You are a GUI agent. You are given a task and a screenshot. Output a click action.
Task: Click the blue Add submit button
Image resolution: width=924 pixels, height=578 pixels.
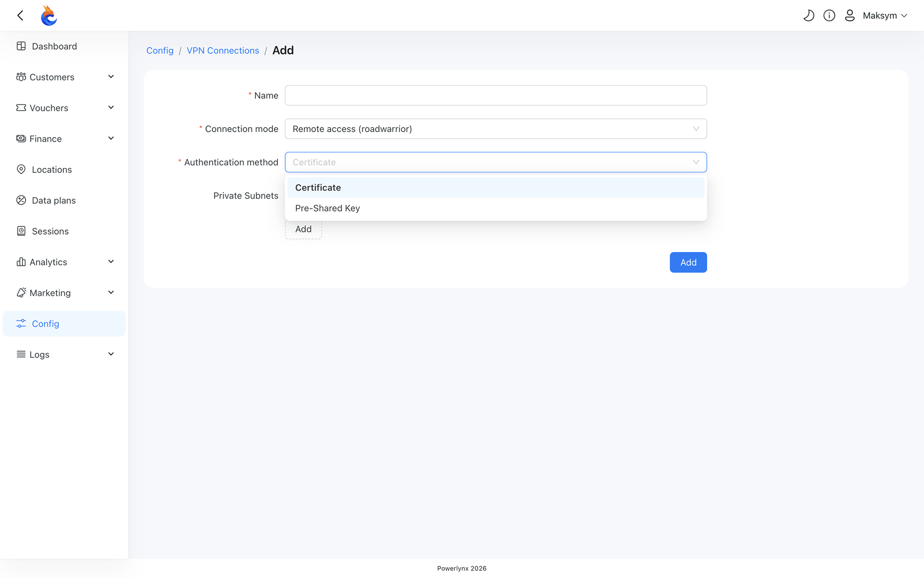pos(688,262)
